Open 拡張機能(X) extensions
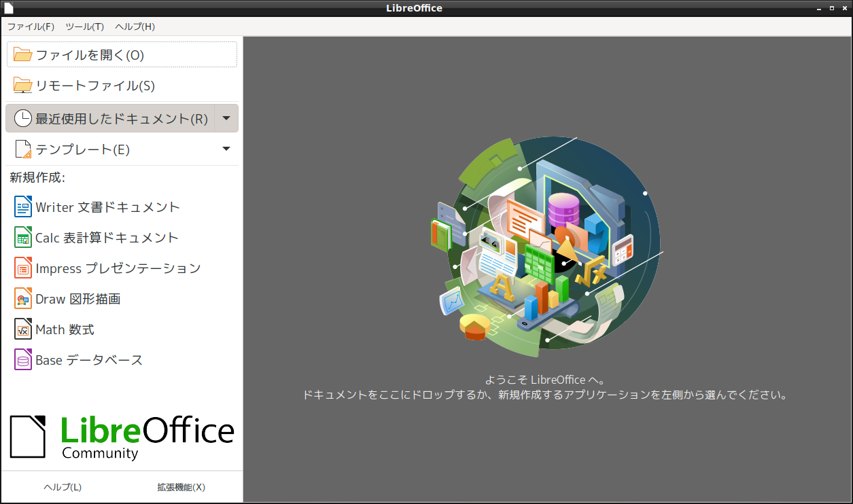Image resolution: width=853 pixels, height=504 pixels. pyautogui.click(x=181, y=487)
